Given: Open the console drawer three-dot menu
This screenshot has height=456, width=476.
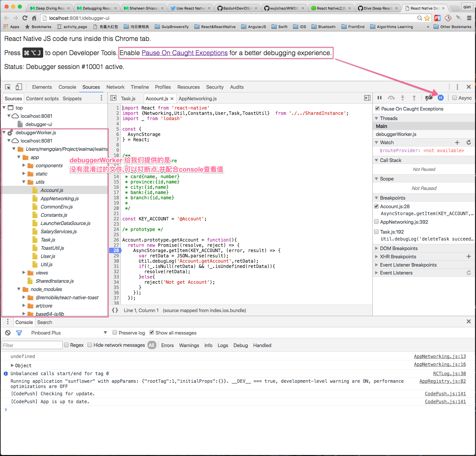Looking at the screenshot, I should click(x=8, y=322).
